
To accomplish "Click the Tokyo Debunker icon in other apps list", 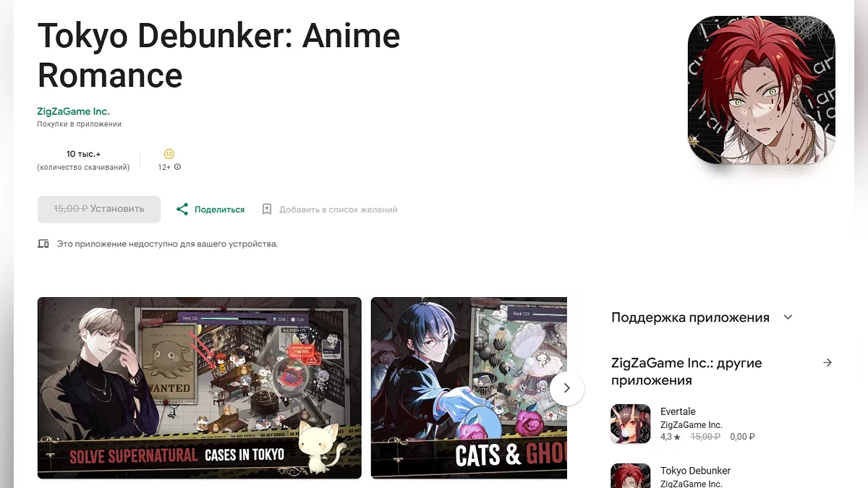I will [x=631, y=476].
